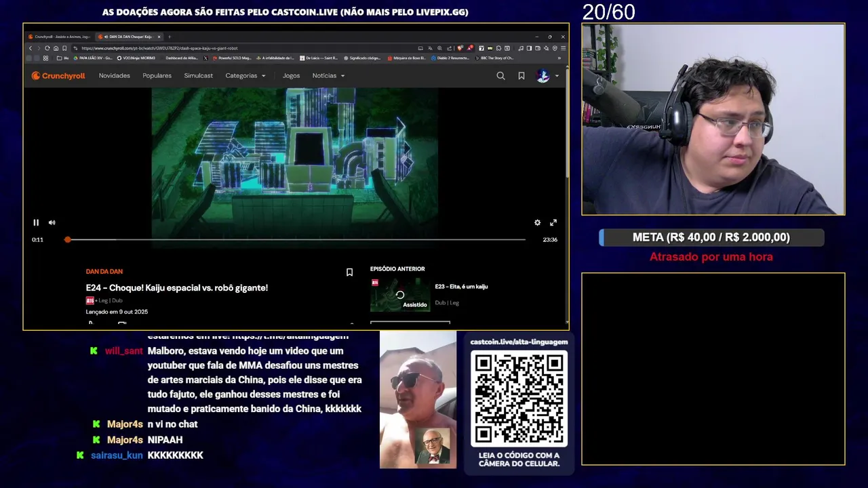The width and height of the screenshot is (868, 488).
Task: Open the PAPA LEÃO XIV bookmark
Action: [93, 58]
